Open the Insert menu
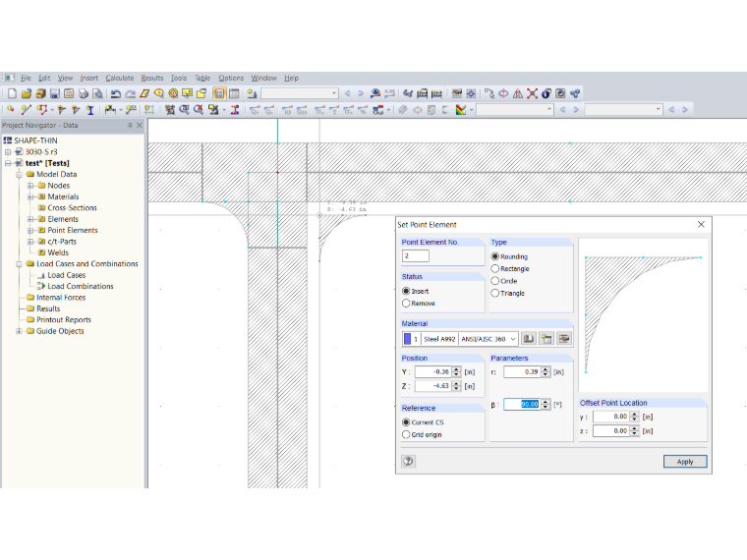The image size is (747, 560). (89, 78)
